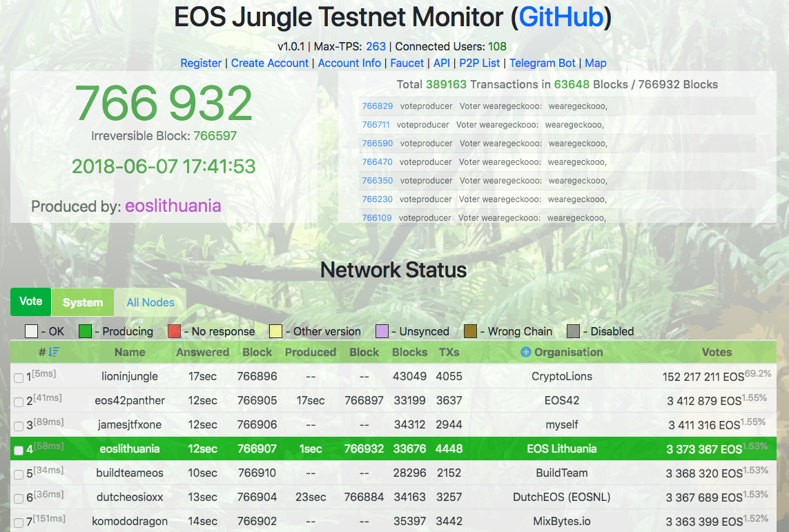Click the OK legend white swatch

click(x=31, y=331)
